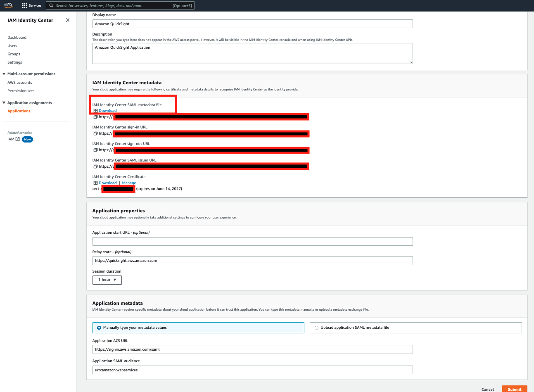534x392 pixels.
Task: Click the 'Application metadata' heading
Action: point(118,303)
